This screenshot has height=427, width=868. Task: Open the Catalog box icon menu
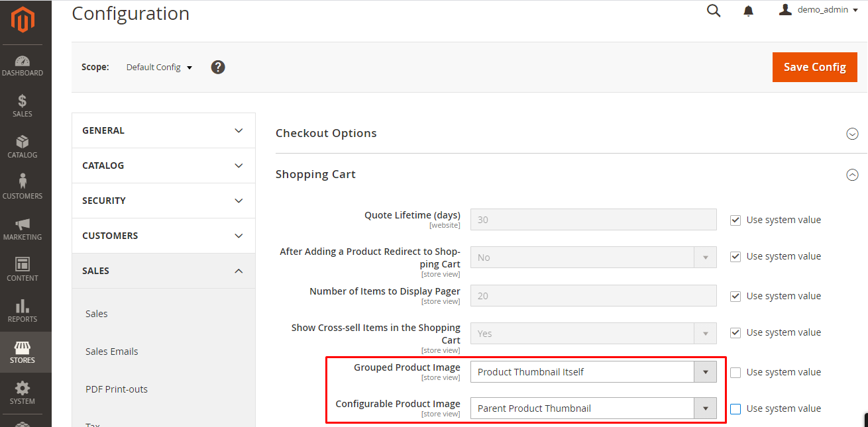coord(22,147)
